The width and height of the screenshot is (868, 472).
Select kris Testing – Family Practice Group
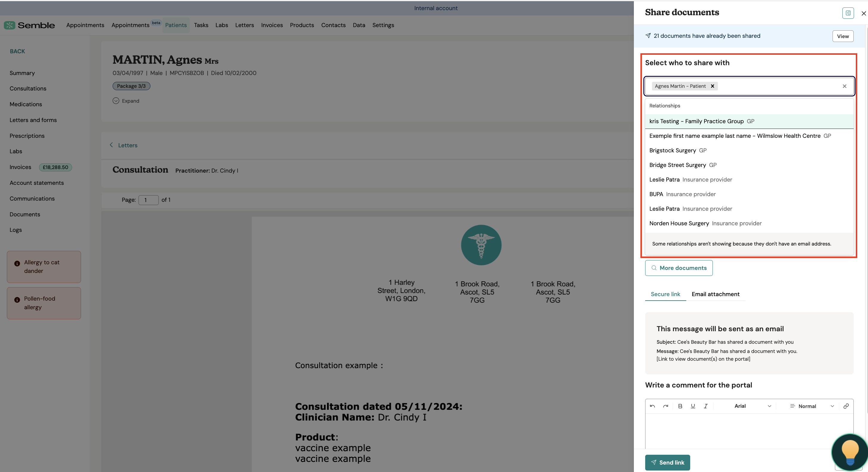coord(749,121)
